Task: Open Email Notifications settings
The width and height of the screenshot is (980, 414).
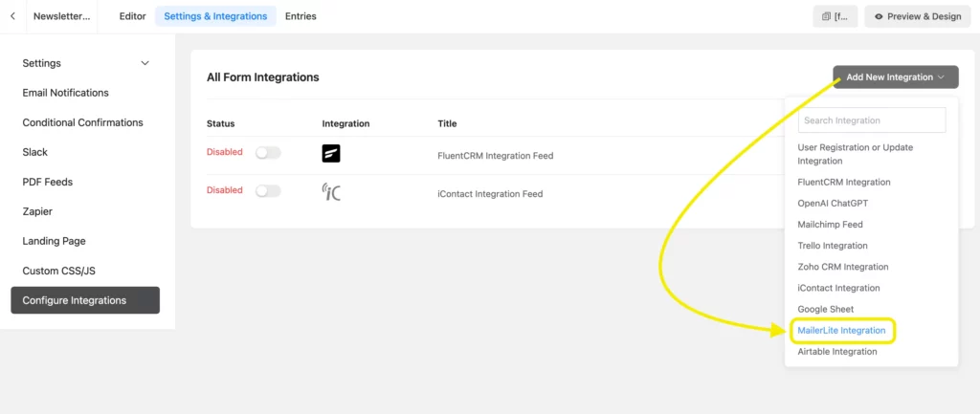Action: pos(66,93)
